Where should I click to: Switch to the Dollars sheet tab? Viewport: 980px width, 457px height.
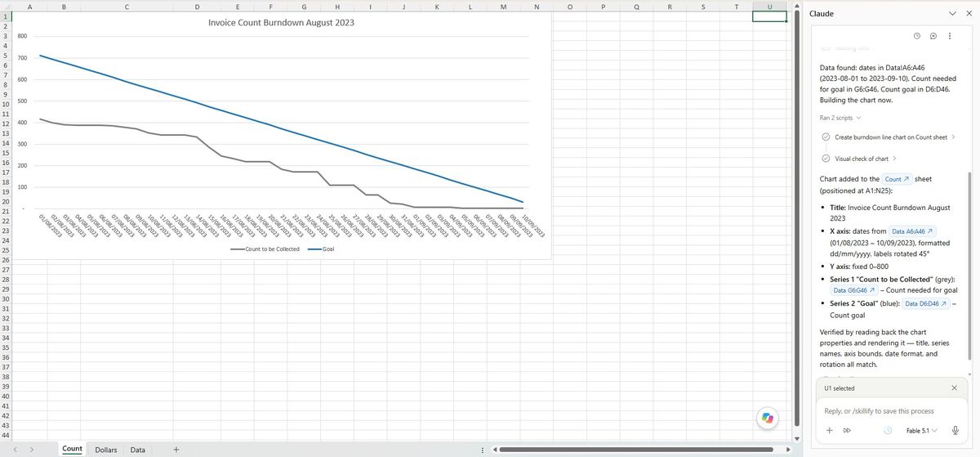point(106,450)
